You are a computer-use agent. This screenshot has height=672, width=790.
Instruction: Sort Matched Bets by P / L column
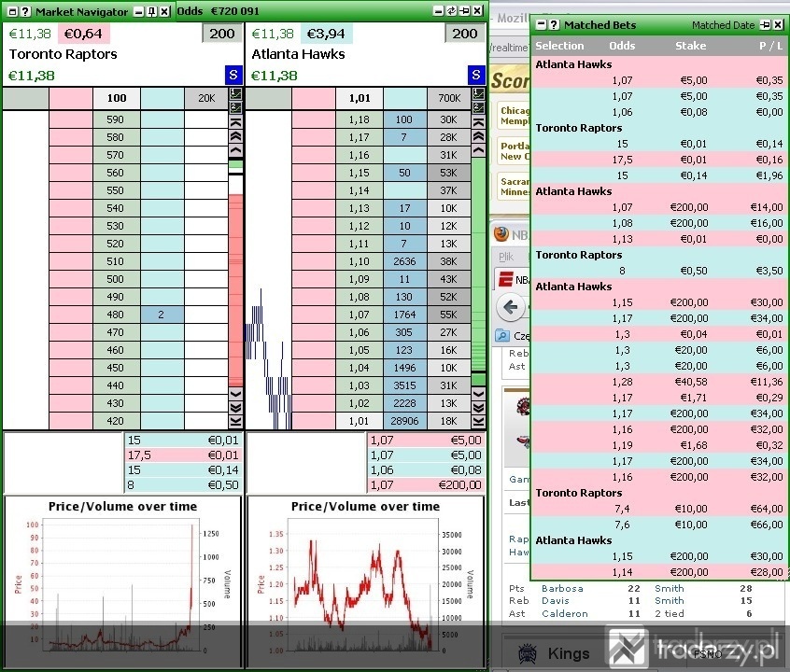[x=770, y=46]
